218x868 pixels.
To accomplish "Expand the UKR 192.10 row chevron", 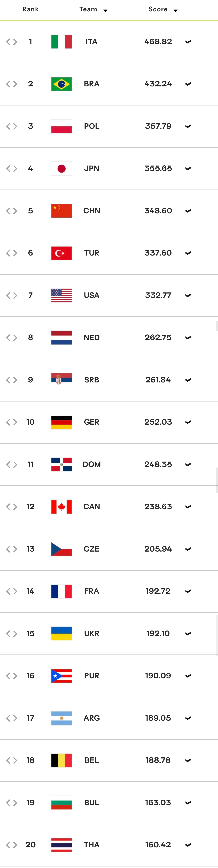I will coord(188,634).
